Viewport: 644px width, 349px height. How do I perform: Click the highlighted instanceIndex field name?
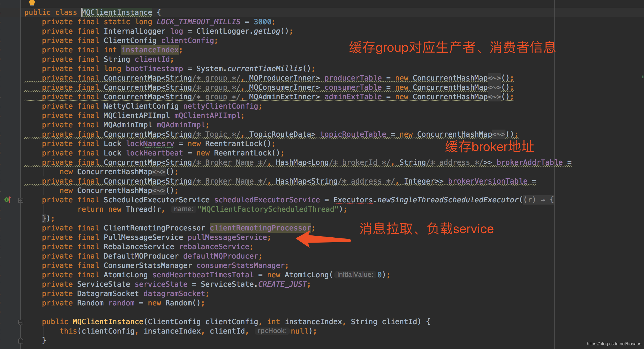coord(150,50)
